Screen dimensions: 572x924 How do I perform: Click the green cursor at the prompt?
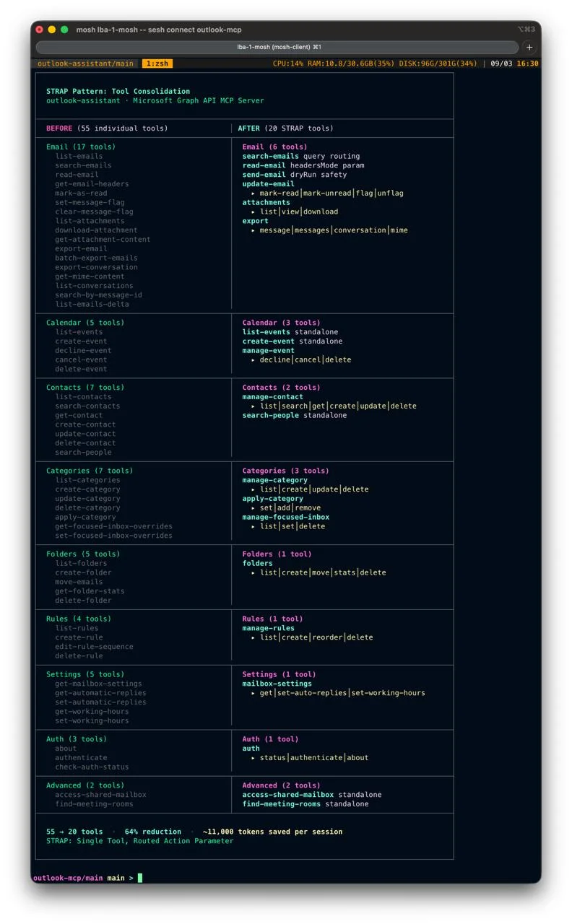140,878
